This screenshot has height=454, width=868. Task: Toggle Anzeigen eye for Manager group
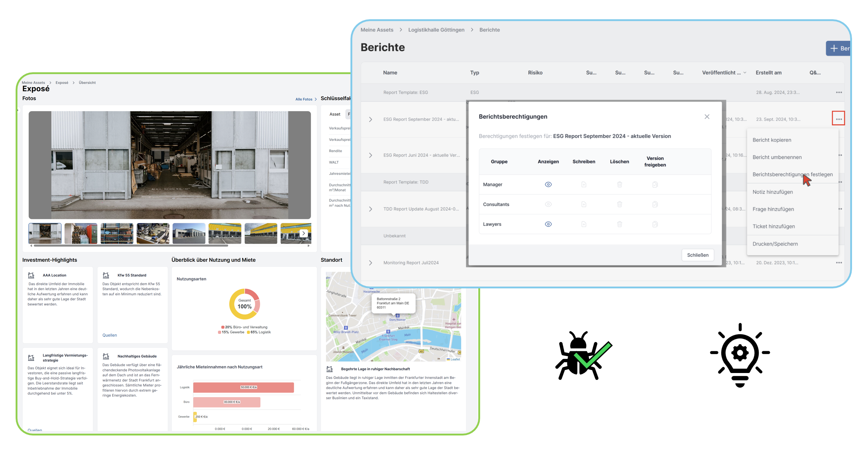tap(548, 185)
